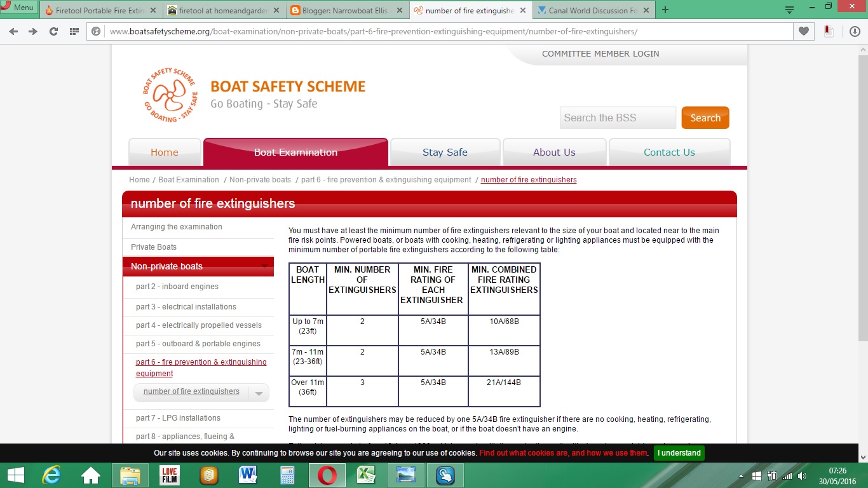Open Committee Member Login
Viewport: 868px width, 488px height.
(x=600, y=54)
